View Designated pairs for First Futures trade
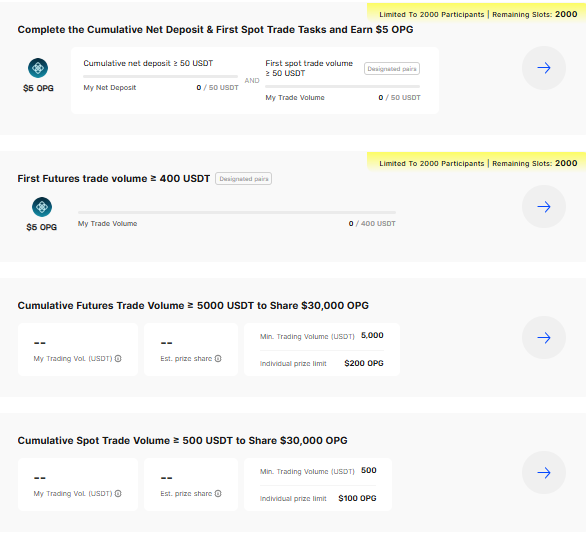Viewport: 586px width, 538px height. point(244,179)
